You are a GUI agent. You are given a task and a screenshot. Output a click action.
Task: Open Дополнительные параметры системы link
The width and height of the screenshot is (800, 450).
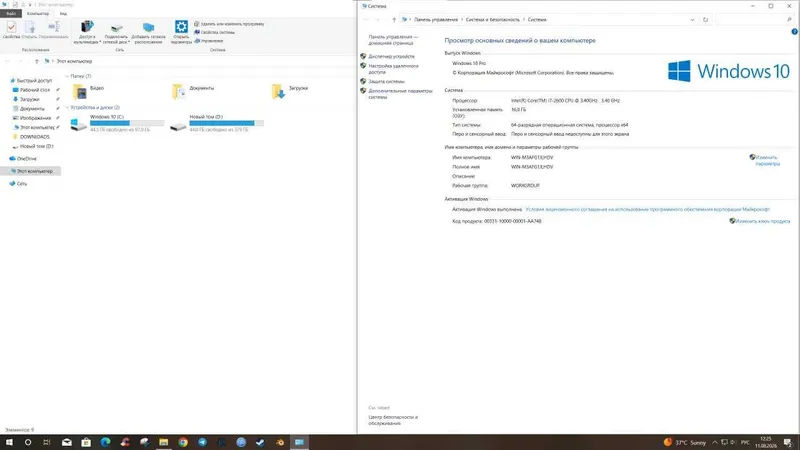[400, 94]
